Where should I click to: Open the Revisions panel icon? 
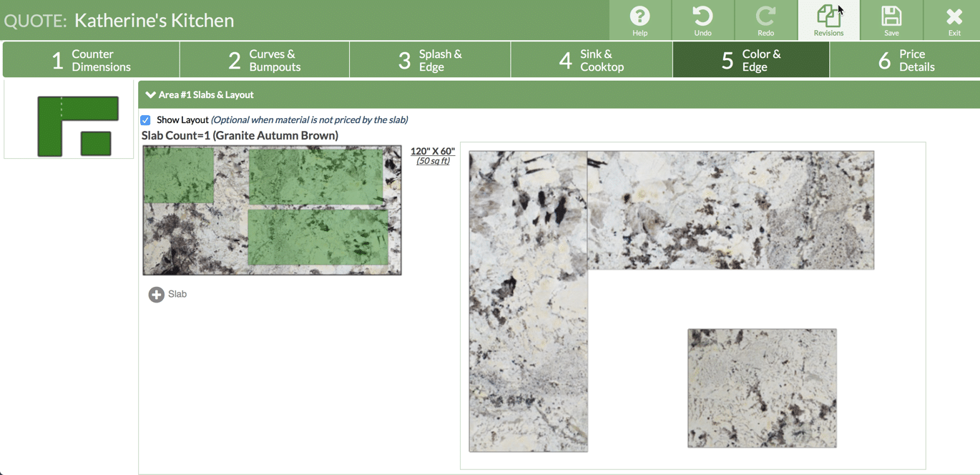(828, 18)
